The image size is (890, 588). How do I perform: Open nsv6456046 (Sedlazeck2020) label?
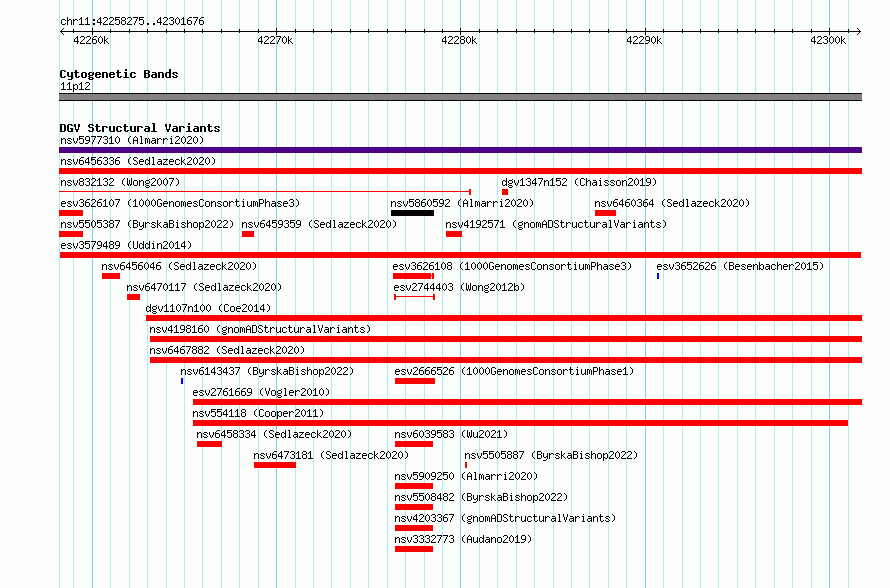tap(179, 266)
